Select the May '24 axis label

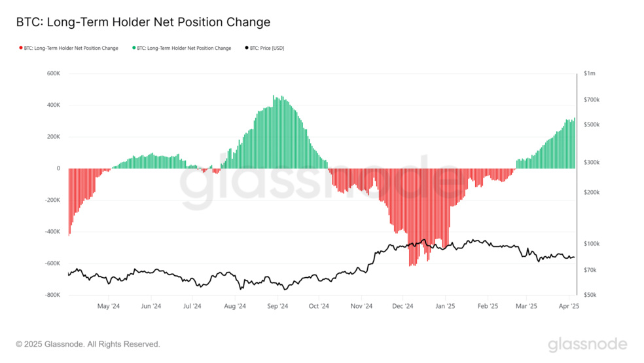pyautogui.click(x=109, y=306)
